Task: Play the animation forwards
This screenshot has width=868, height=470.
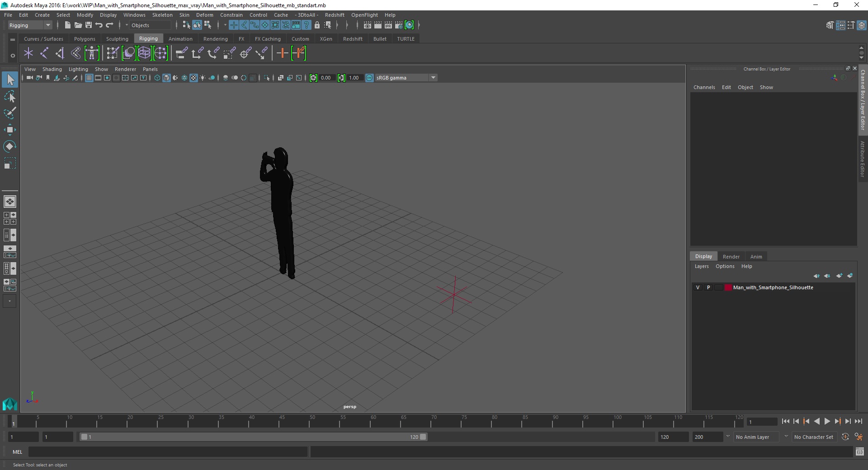Action: 827,421
